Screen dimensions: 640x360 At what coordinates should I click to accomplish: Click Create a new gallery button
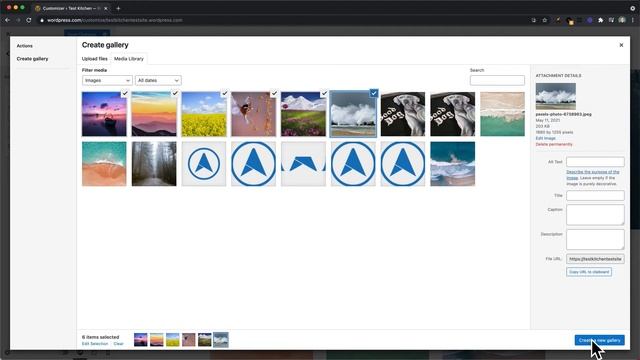[600, 340]
